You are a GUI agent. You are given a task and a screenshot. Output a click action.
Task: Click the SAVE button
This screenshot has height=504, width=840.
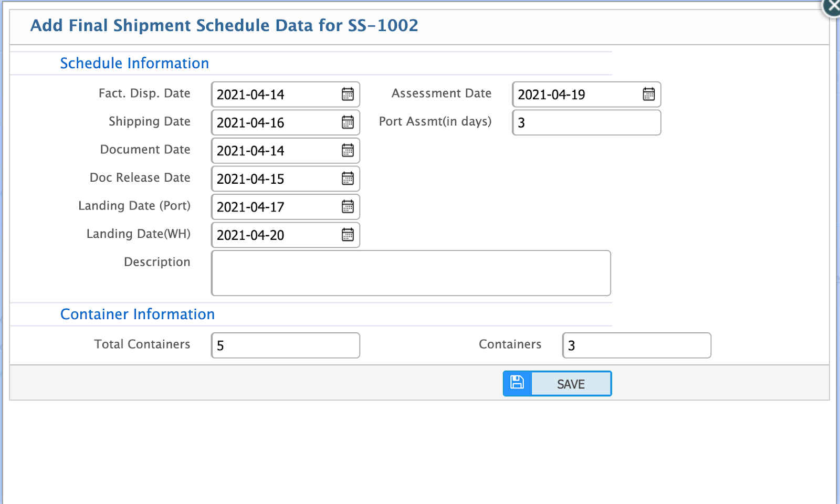coord(571,383)
